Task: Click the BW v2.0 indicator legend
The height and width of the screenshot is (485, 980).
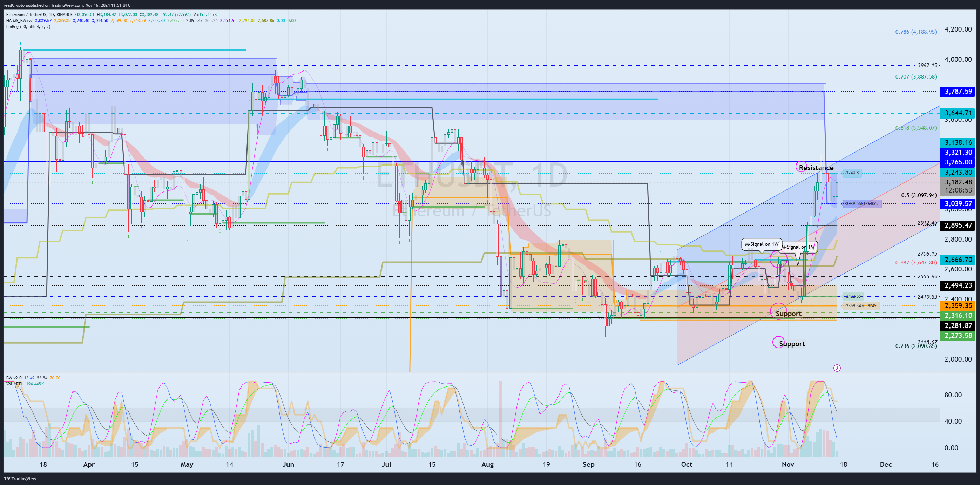Action: point(14,378)
